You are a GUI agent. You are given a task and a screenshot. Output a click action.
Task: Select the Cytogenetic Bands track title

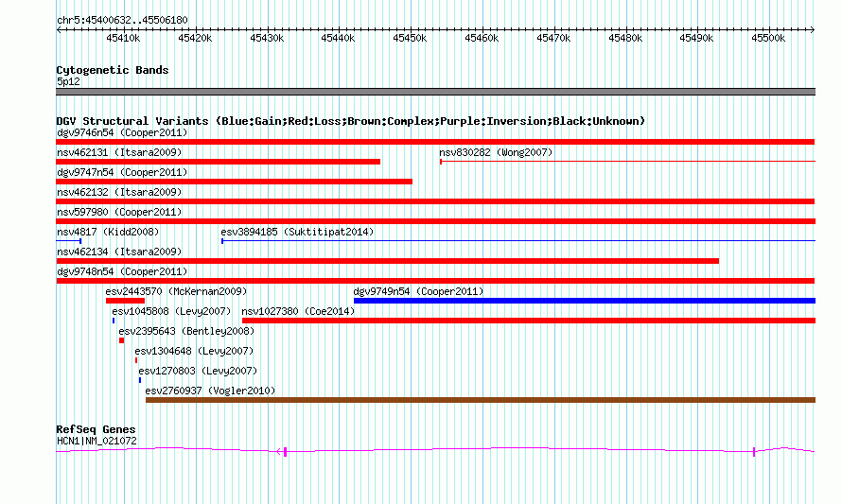click(x=113, y=70)
